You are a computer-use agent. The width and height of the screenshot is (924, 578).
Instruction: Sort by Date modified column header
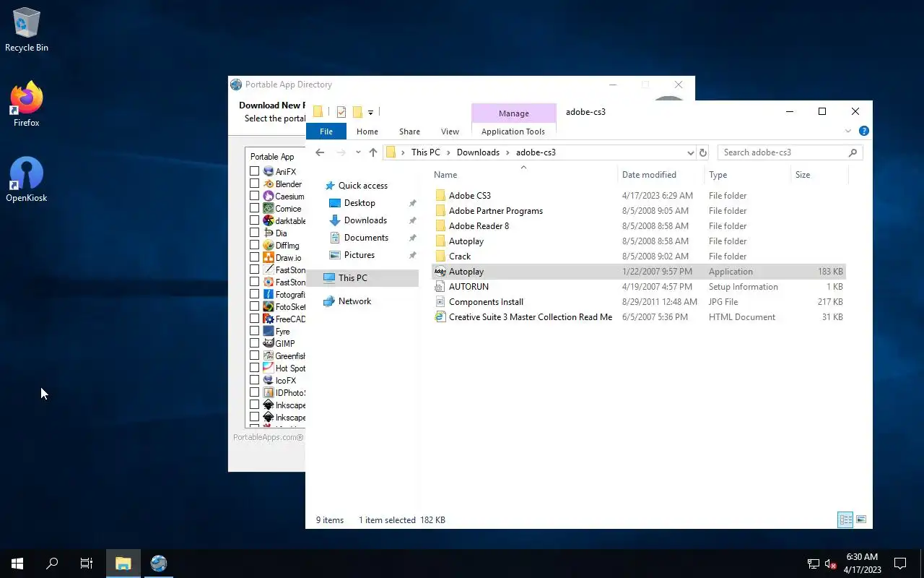click(661, 175)
